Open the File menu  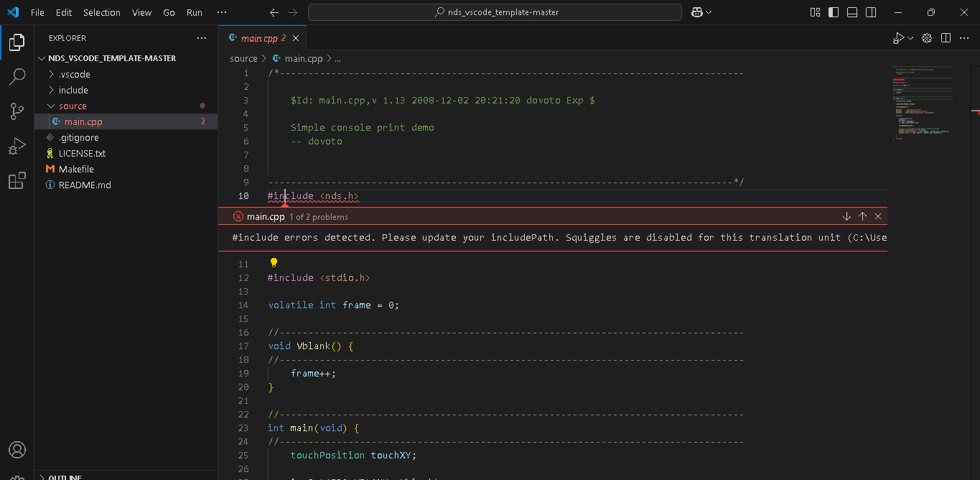pos(37,12)
